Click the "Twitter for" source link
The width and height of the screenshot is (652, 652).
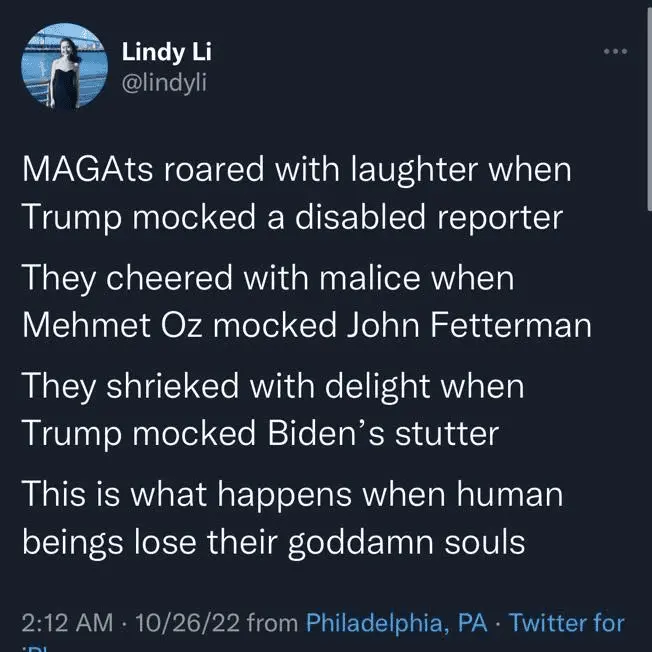pyautogui.click(x=567, y=623)
